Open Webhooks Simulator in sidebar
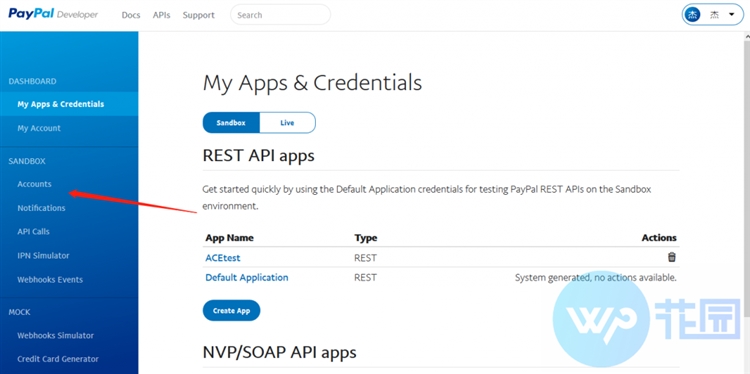This screenshot has width=750, height=374. point(55,335)
